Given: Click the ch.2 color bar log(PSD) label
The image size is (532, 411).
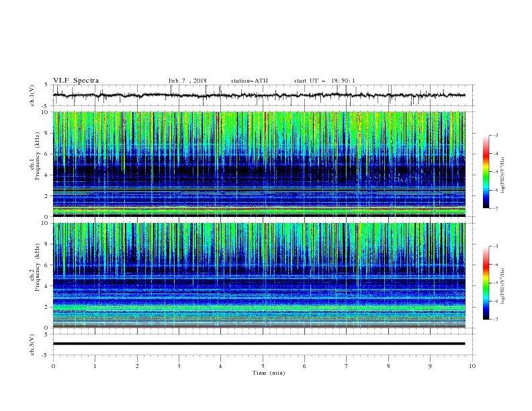Looking at the screenshot, I should tap(503, 286).
